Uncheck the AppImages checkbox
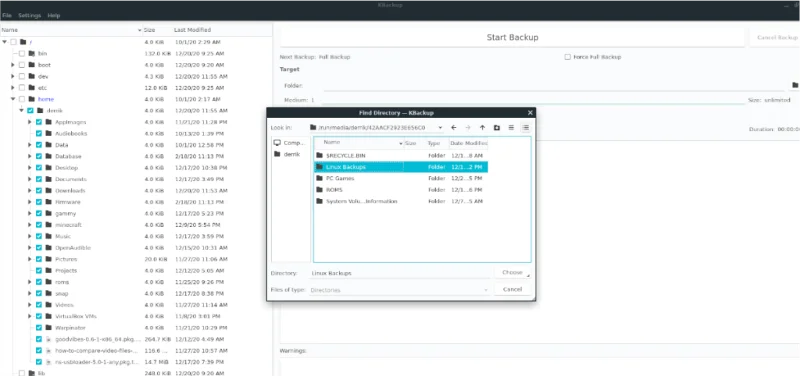Viewport: 800px width, 376px height. (39, 122)
